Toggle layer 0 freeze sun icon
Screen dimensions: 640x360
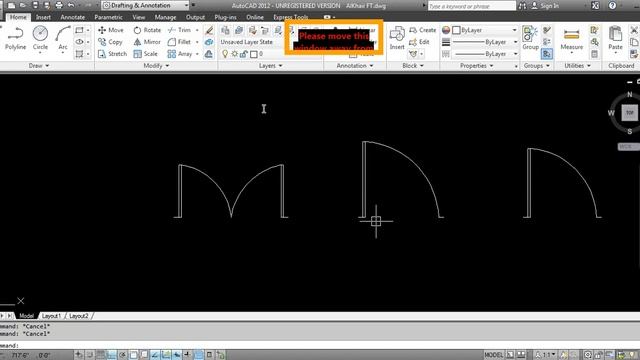click(234, 54)
